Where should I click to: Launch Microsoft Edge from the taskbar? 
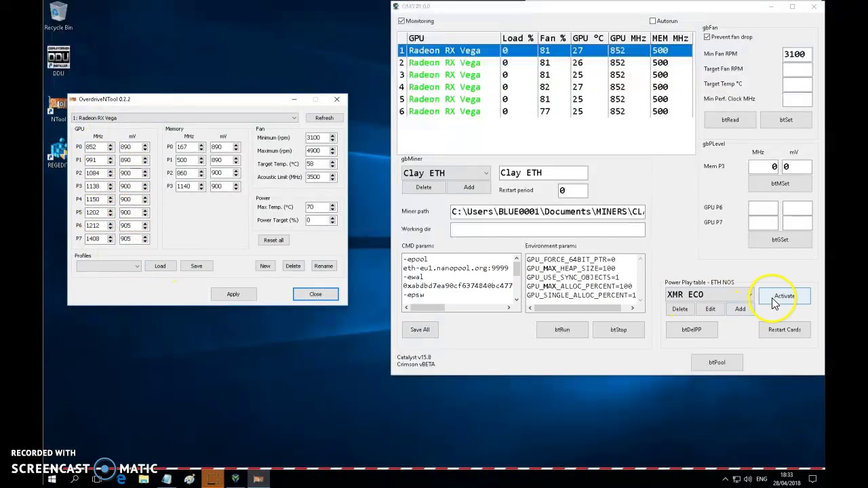(x=121, y=479)
